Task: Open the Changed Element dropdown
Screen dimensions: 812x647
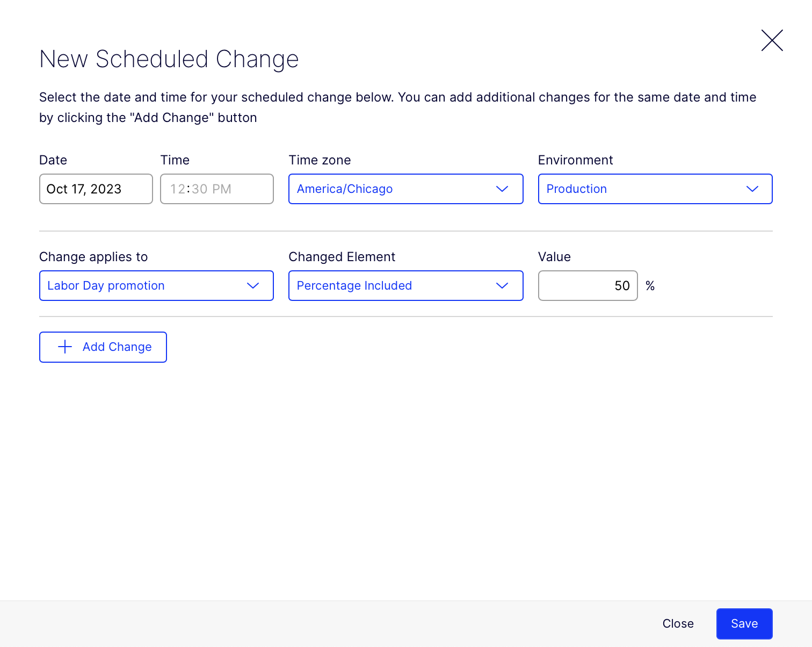Action: pos(405,285)
